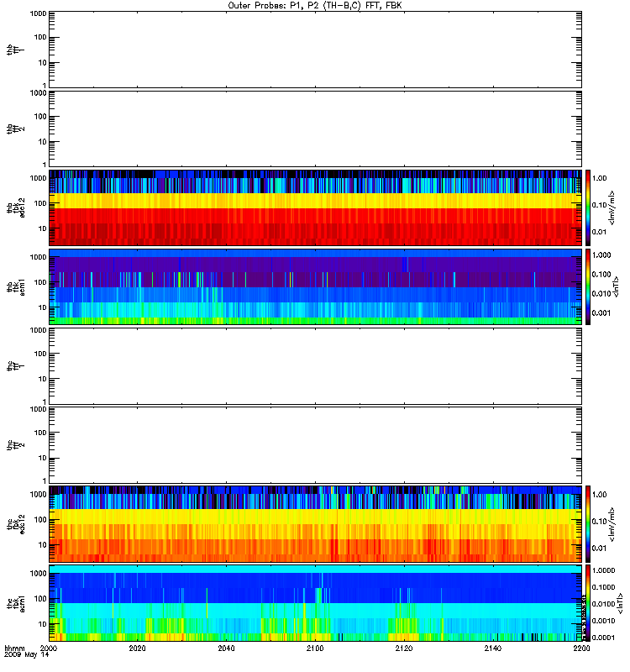Click the "hhmm" axis unit label
The height and width of the screenshot is (672, 630).
tap(14, 648)
